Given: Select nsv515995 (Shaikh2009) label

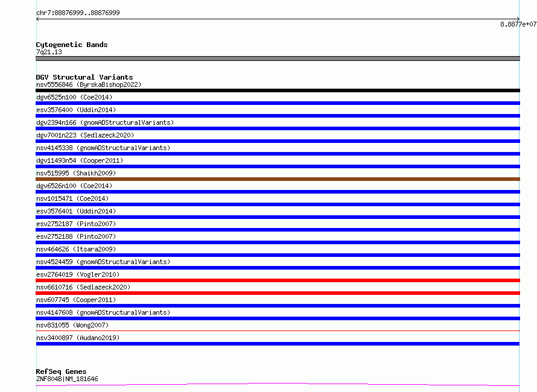Looking at the screenshot, I should point(76,173).
